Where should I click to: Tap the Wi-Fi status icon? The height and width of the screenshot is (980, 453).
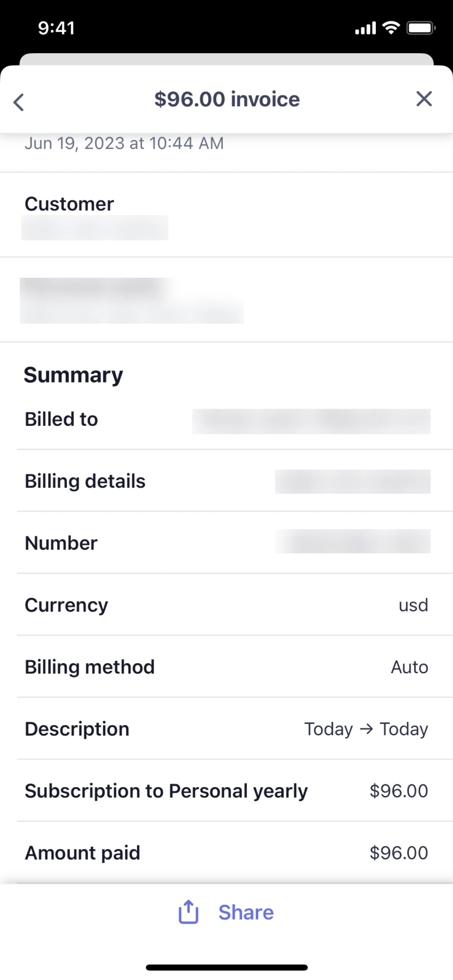(x=390, y=28)
